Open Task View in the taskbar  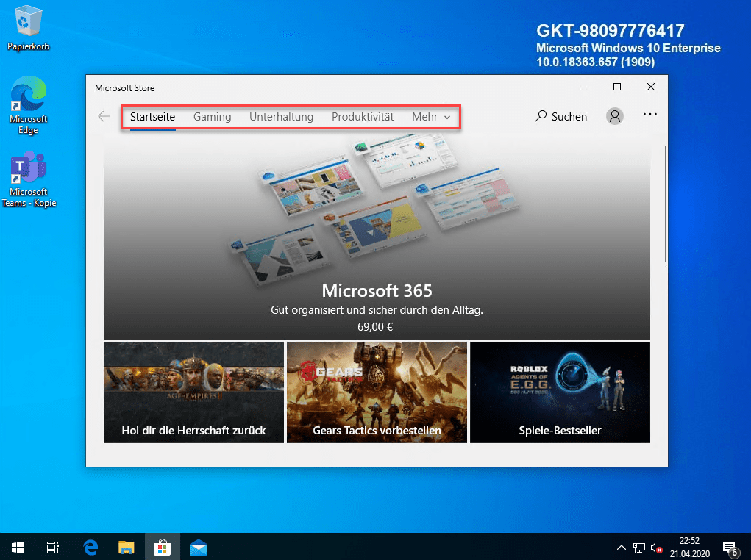pos(53,548)
